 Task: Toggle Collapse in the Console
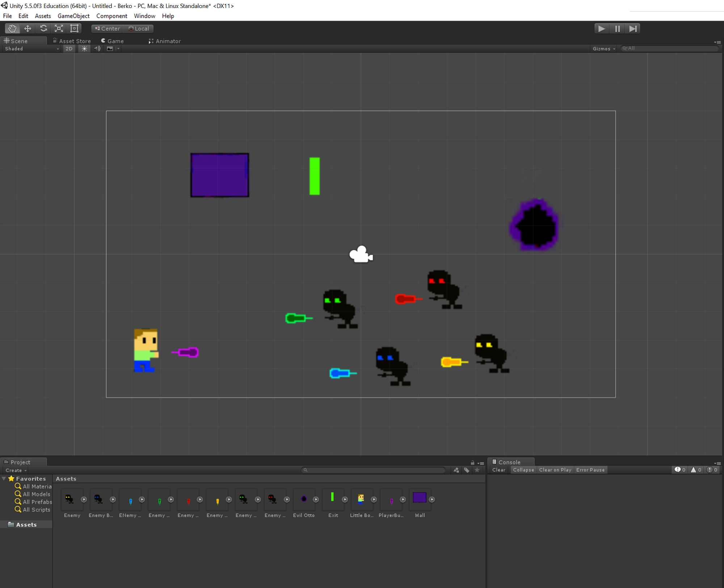click(x=523, y=470)
